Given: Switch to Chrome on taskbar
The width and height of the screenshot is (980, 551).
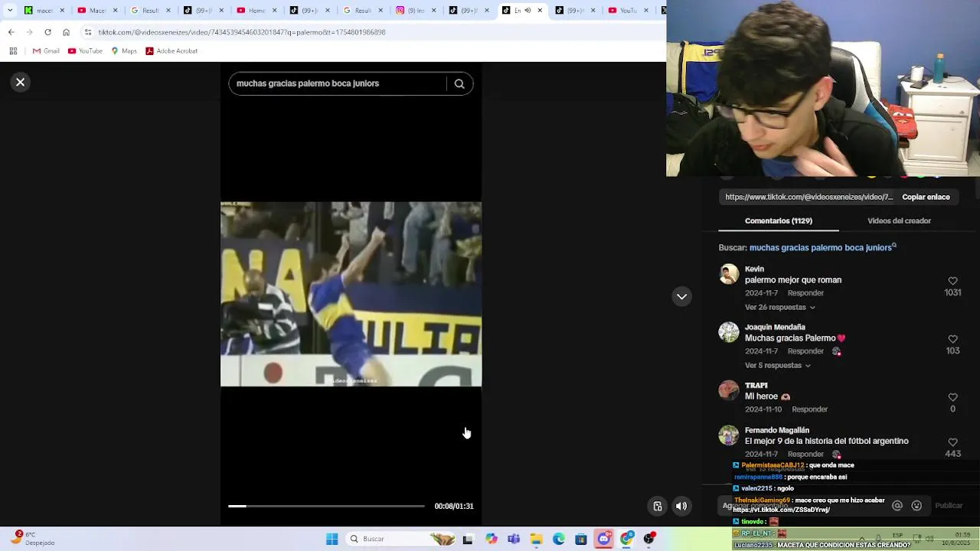Looking at the screenshot, I should pyautogui.click(x=627, y=539).
